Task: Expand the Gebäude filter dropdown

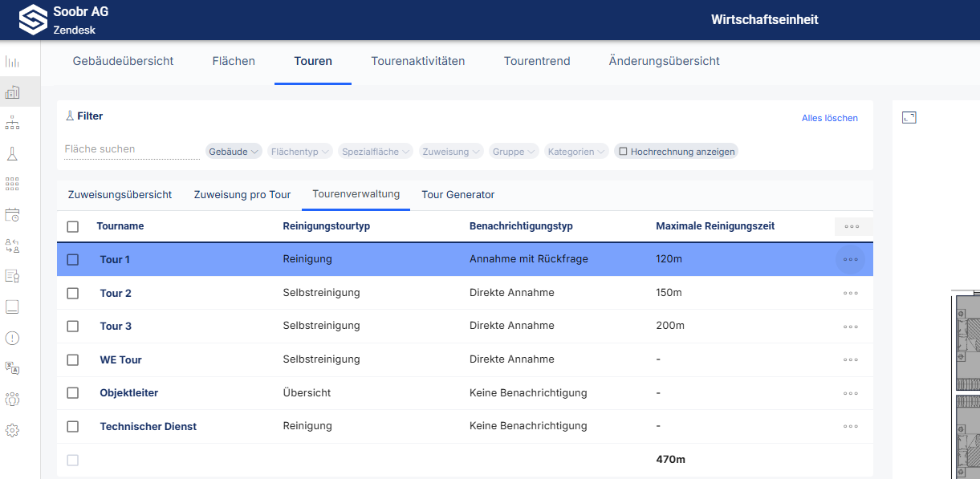Action: pos(234,152)
